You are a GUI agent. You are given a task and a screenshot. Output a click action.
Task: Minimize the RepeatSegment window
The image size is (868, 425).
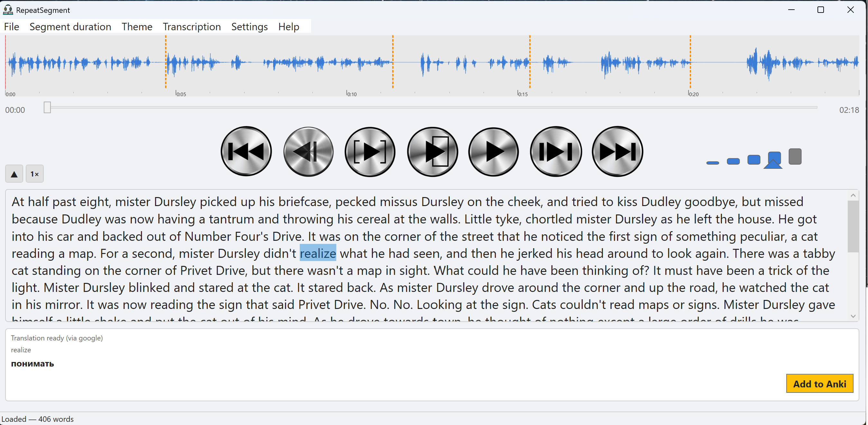coord(791,10)
